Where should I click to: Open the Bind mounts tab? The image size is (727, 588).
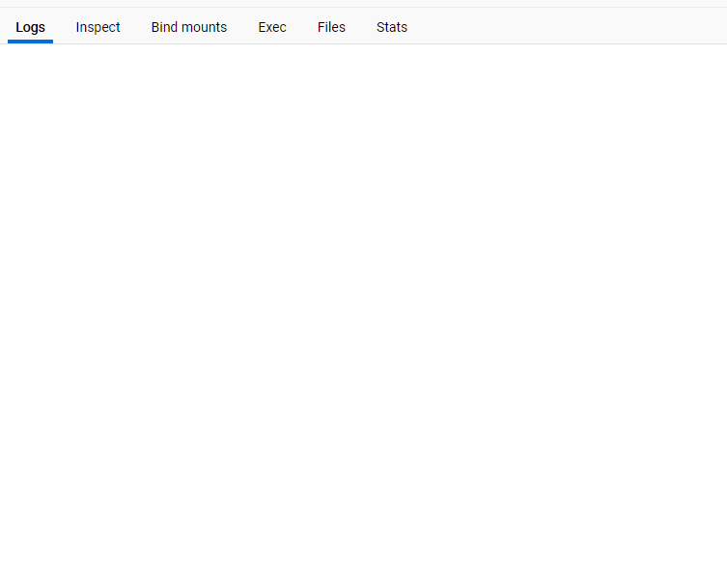[189, 27]
